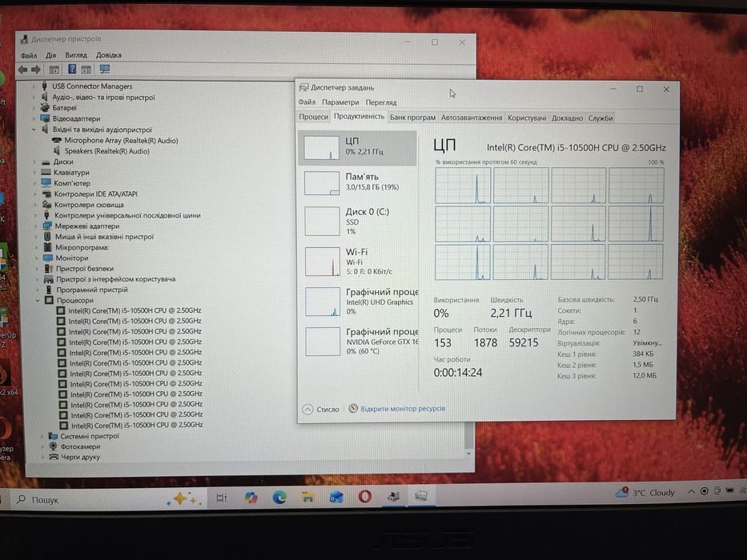Select the first i5-10500H processor entry
The width and height of the screenshot is (747, 560).
pyautogui.click(x=135, y=310)
